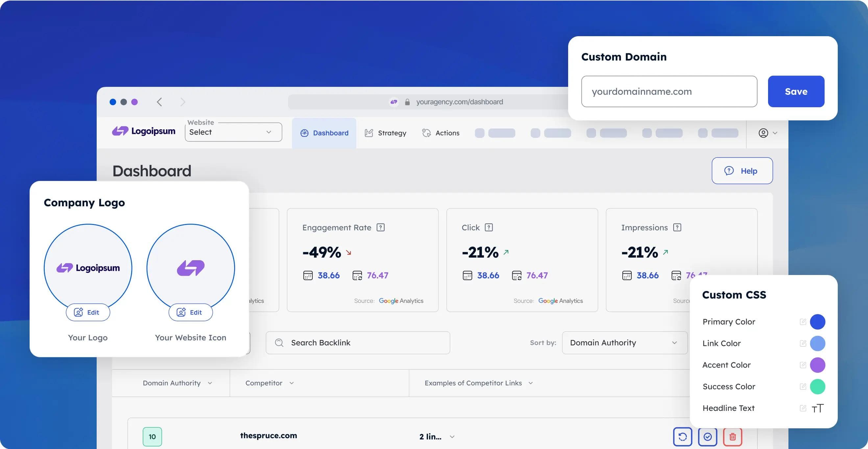Click the Headline Text font size icon
This screenshot has height=449, width=868.
click(818, 408)
